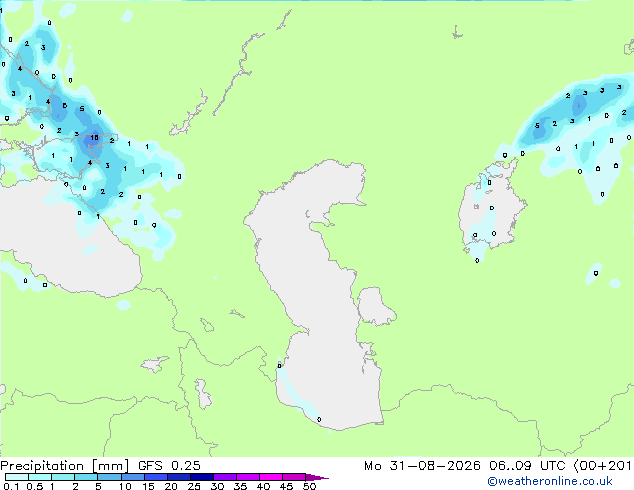Click the '25' legend scale label

194,486
